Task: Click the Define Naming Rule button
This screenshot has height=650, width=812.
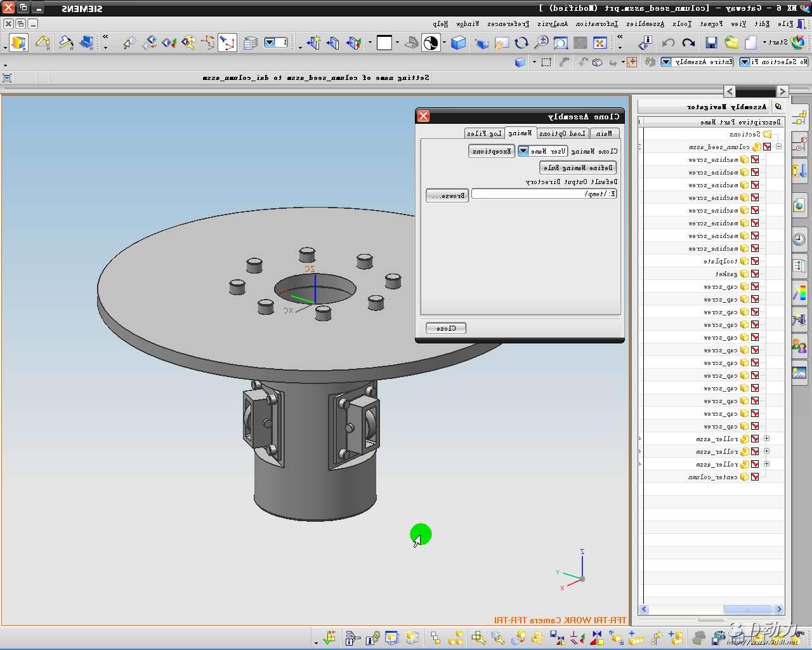Action: (x=578, y=168)
